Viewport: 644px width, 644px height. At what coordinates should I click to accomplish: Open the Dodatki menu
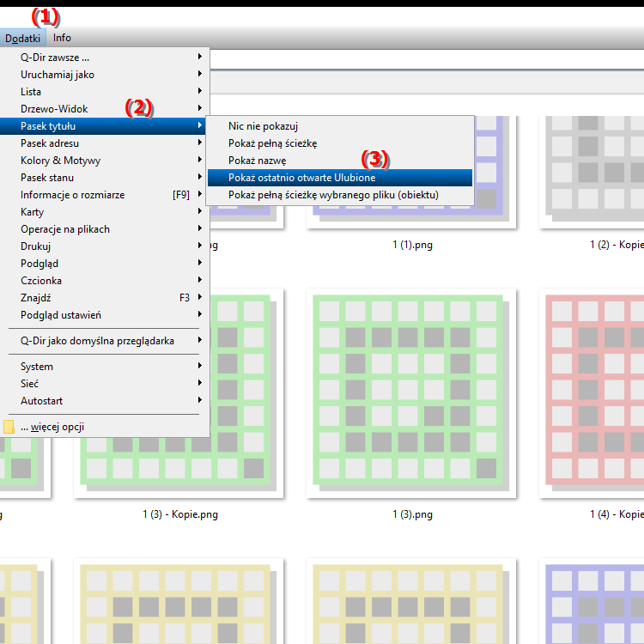22,38
